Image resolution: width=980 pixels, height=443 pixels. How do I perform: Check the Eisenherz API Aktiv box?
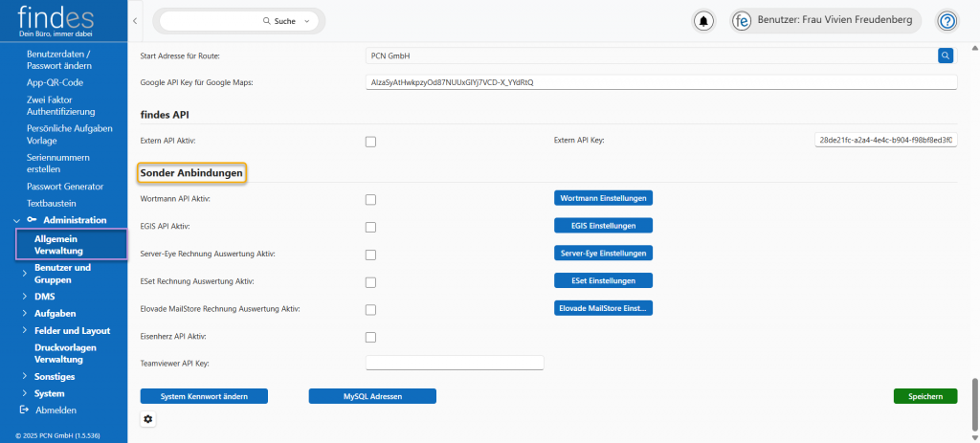pyautogui.click(x=370, y=338)
